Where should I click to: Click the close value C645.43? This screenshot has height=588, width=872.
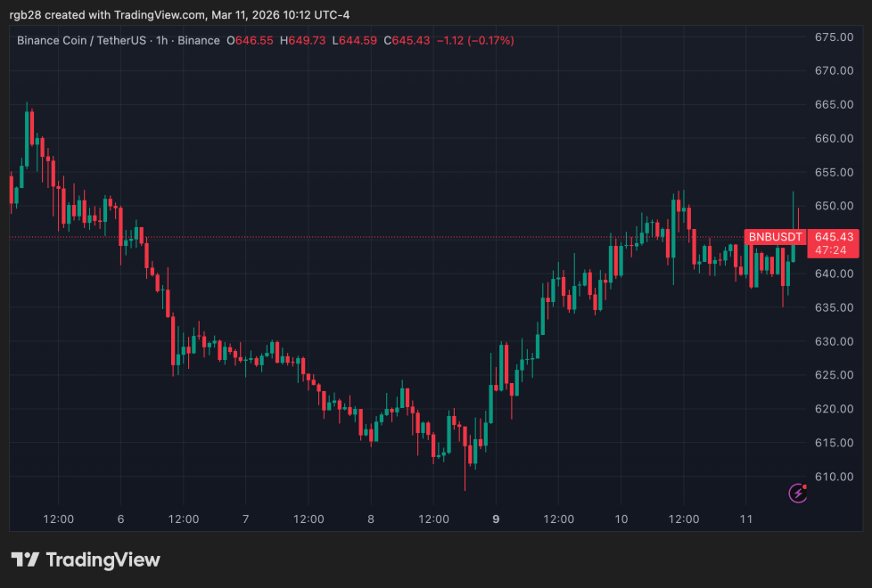coord(407,40)
